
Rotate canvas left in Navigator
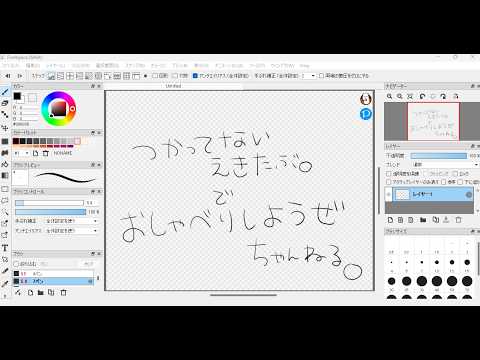pos(423,96)
